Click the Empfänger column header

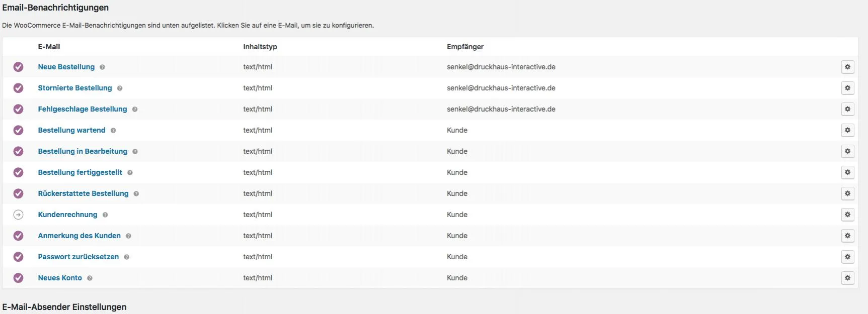[465, 47]
